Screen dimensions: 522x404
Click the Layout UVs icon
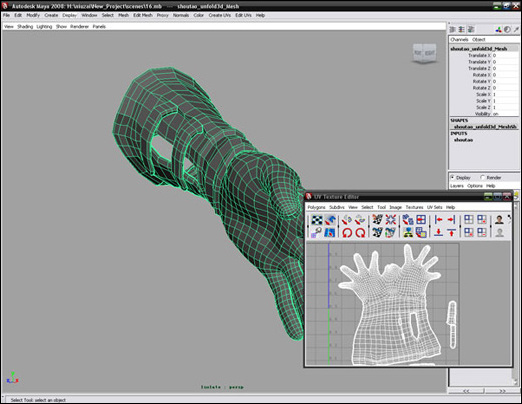[408, 220]
